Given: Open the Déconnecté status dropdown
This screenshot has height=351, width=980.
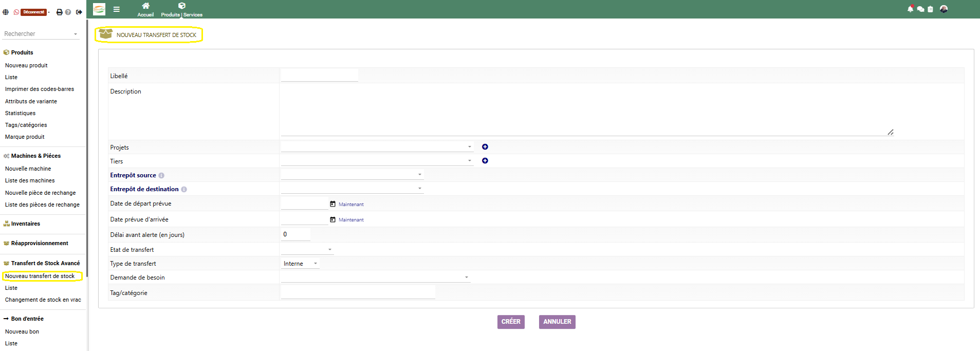Looking at the screenshot, I should tap(35, 12).
